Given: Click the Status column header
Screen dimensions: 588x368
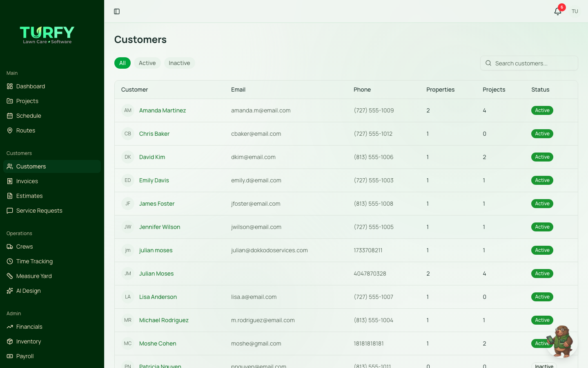Looking at the screenshot, I should coord(540,90).
